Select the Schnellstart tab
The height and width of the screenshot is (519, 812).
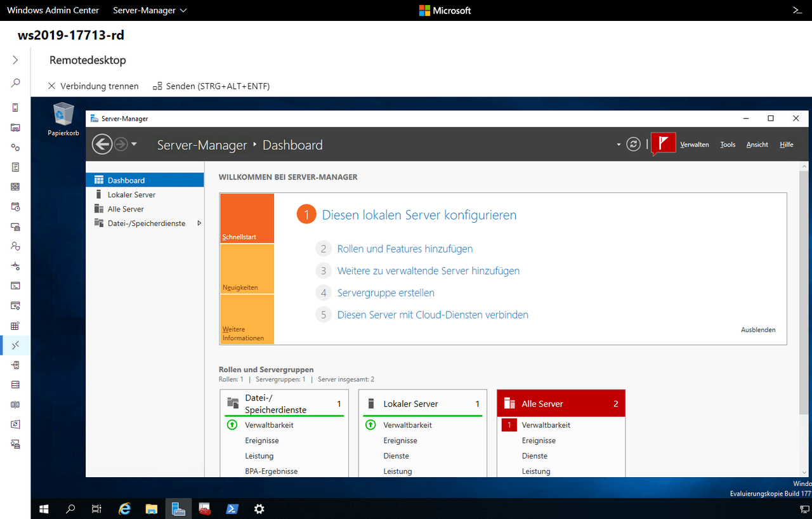[x=247, y=218]
